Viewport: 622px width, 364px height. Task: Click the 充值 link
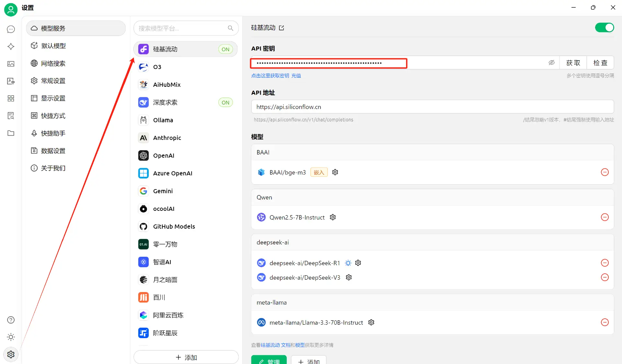(x=296, y=76)
